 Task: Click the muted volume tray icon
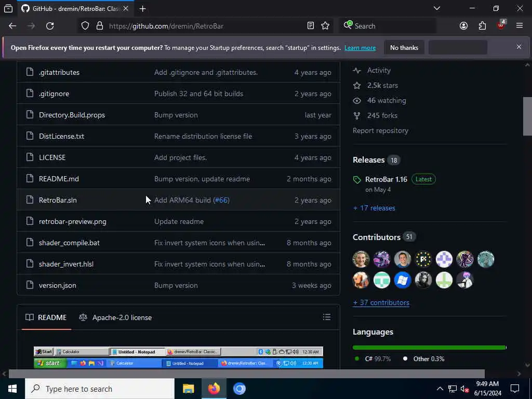point(464,389)
